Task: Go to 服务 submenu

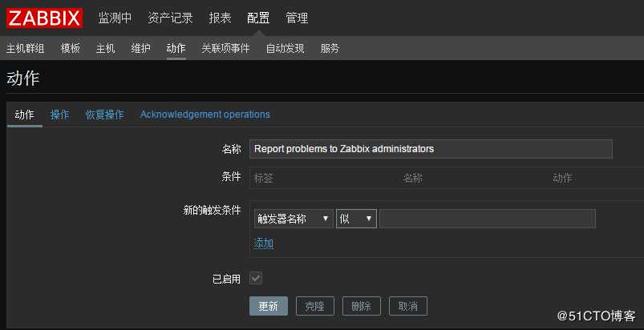Action: tap(330, 48)
